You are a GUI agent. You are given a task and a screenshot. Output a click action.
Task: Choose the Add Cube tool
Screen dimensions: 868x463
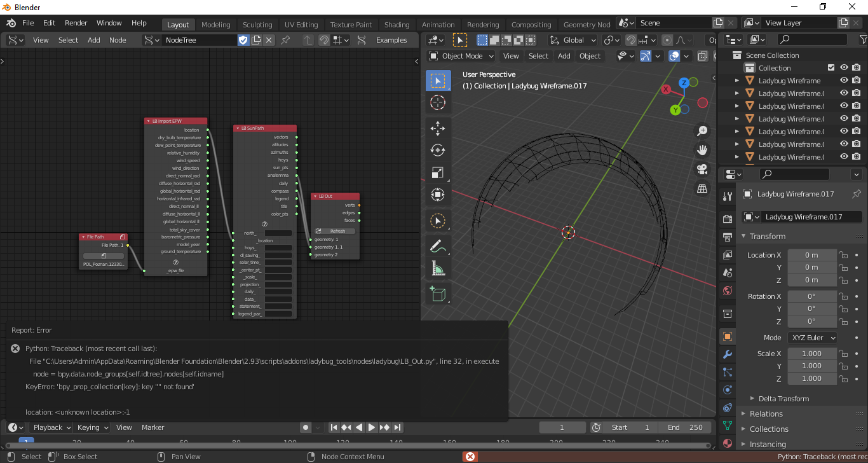[437, 294]
